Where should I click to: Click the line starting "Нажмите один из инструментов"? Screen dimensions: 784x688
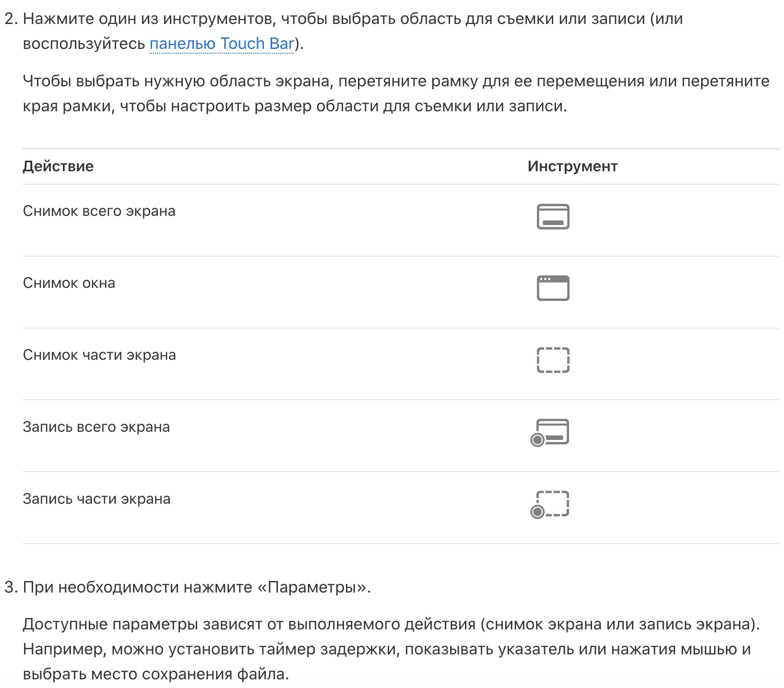pyautogui.click(x=353, y=19)
